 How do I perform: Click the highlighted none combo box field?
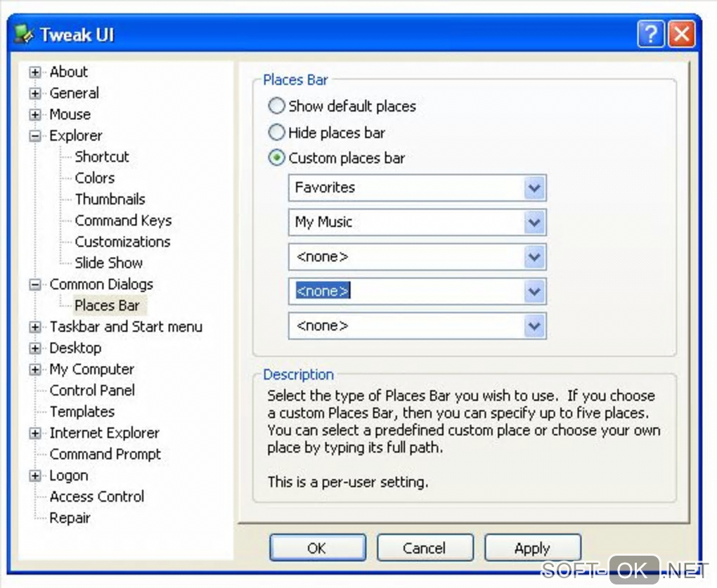(x=405, y=292)
